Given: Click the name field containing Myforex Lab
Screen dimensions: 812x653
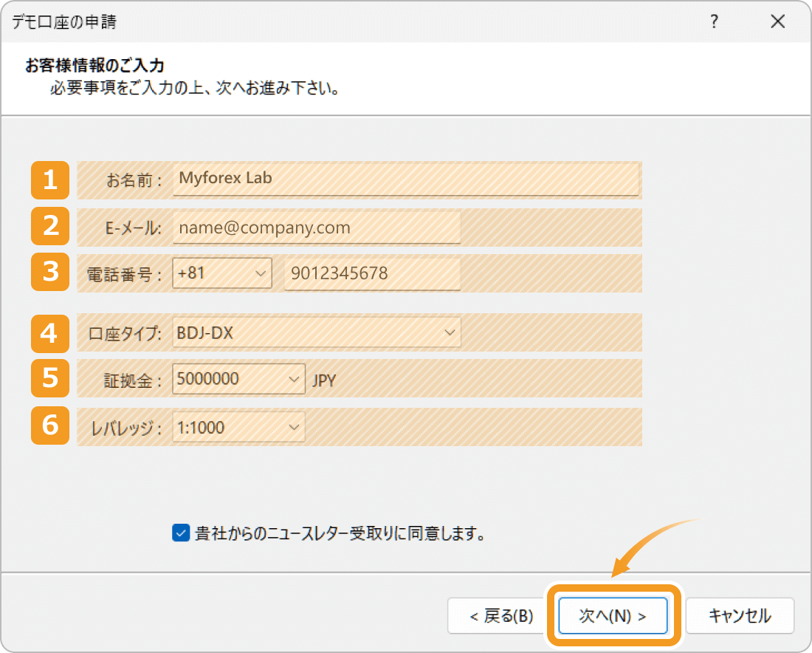Looking at the screenshot, I should 405,179.
